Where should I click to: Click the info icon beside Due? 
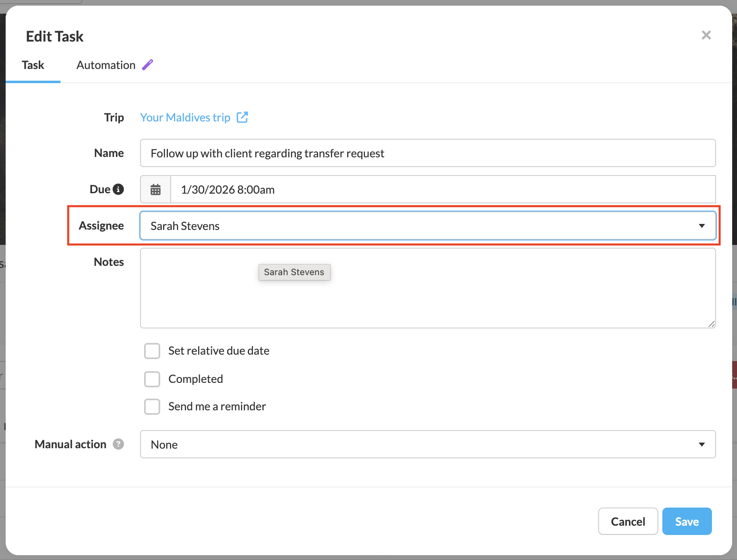coord(118,189)
